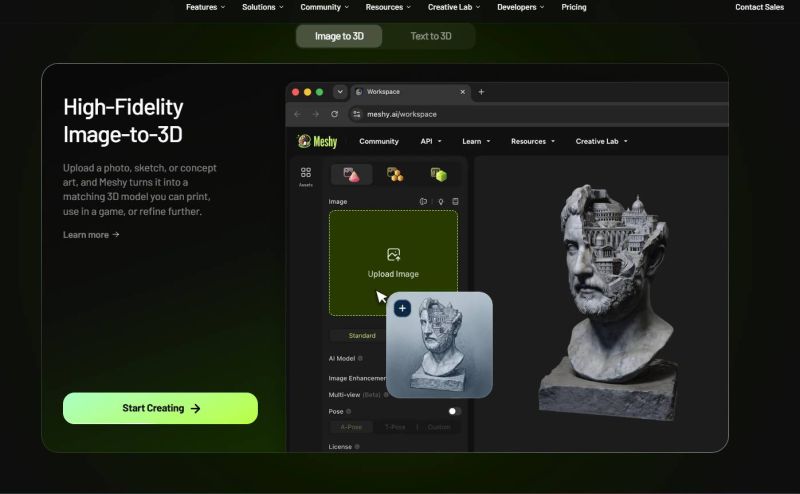800x494 pixels.
Task: Click the green maximize window dot
Action: click(319, 92)
